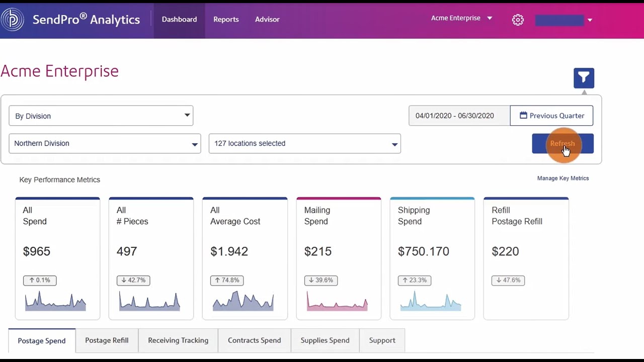Switch to the Supplies Spend tab
This screenshot has height=362, width=644.
pyautogui.click(x=325, y=340)
